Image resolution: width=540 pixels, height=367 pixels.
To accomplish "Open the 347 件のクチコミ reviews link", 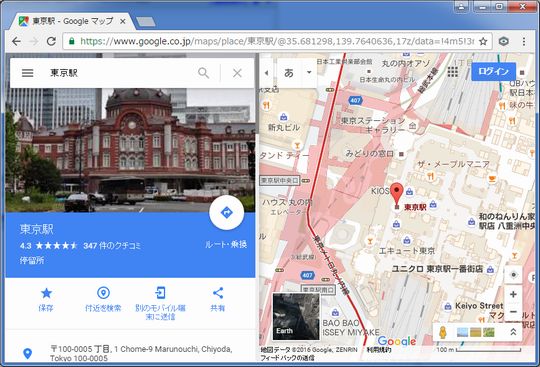I will [112, 246].
